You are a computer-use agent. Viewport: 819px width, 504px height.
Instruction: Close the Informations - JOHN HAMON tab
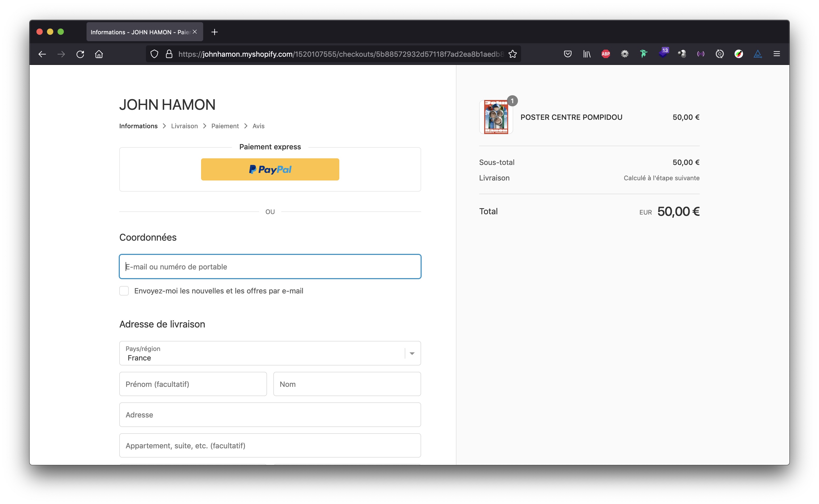(x=195, y=32)
